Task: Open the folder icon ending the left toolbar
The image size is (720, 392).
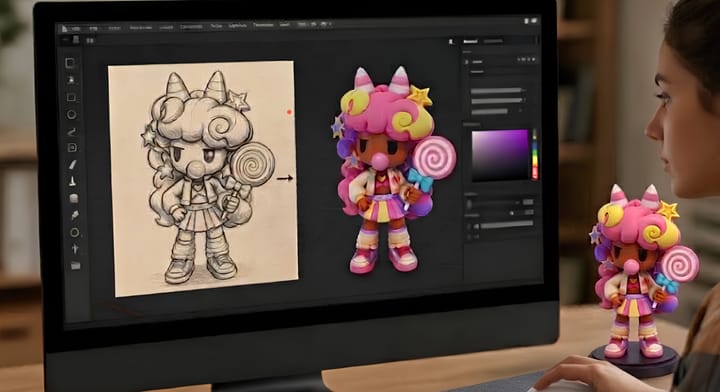Action: tap(76, 265)
